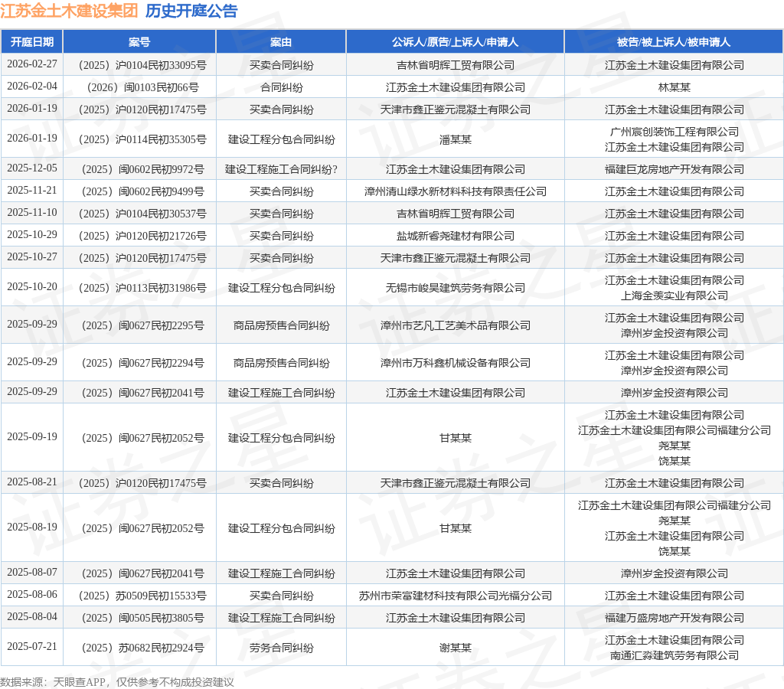
Task: Click the 历史开庭公告 heading
Action: pos(191,11)
